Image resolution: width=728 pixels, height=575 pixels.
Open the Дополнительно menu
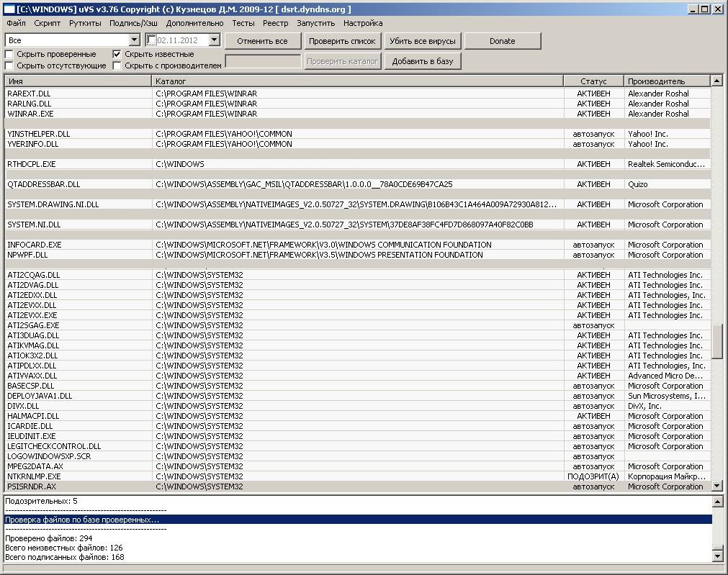(x=194, y=23)
